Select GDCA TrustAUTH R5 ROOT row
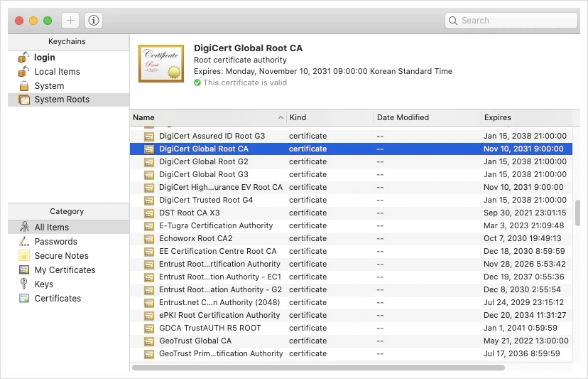The height and width of the screenshot is (379, 588). (x=351, y=328)
